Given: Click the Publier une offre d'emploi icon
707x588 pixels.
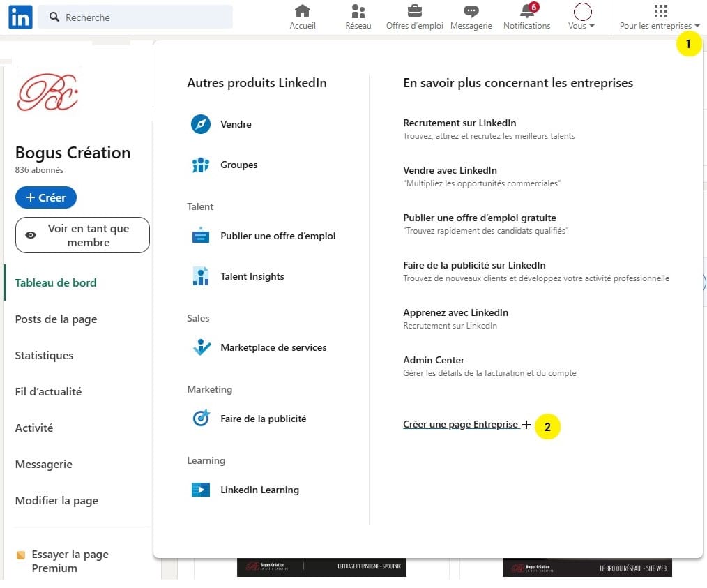Looking at the screenshot, I should (201, 235).
